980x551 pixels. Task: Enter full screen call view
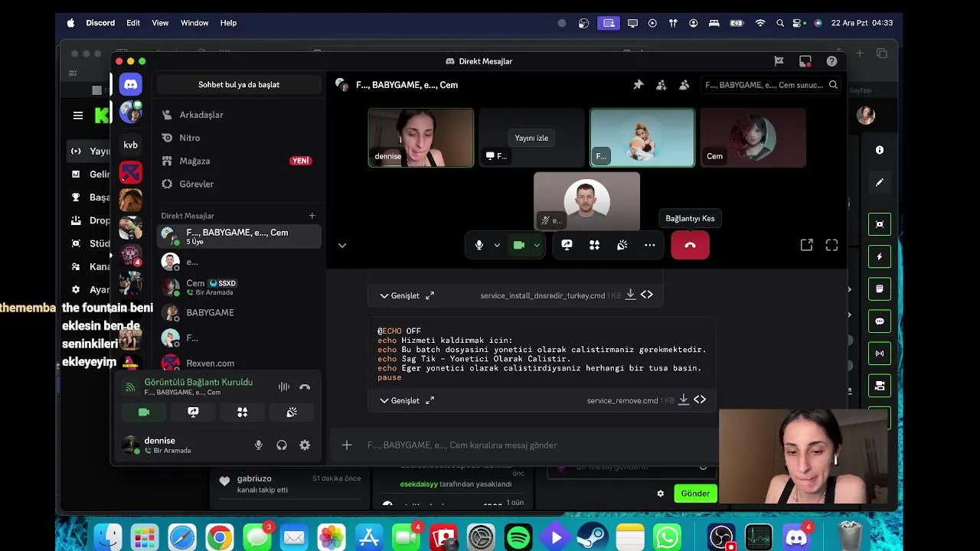831,245
